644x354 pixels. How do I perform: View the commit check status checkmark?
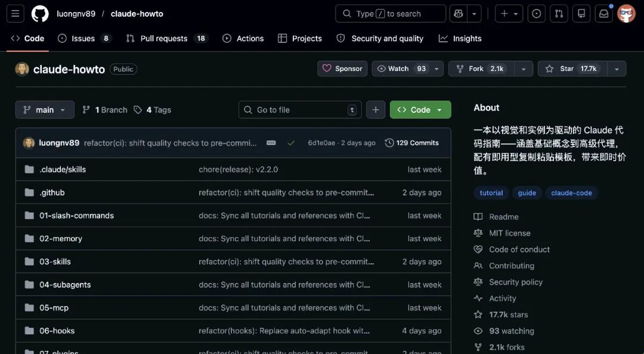[291, 143]
